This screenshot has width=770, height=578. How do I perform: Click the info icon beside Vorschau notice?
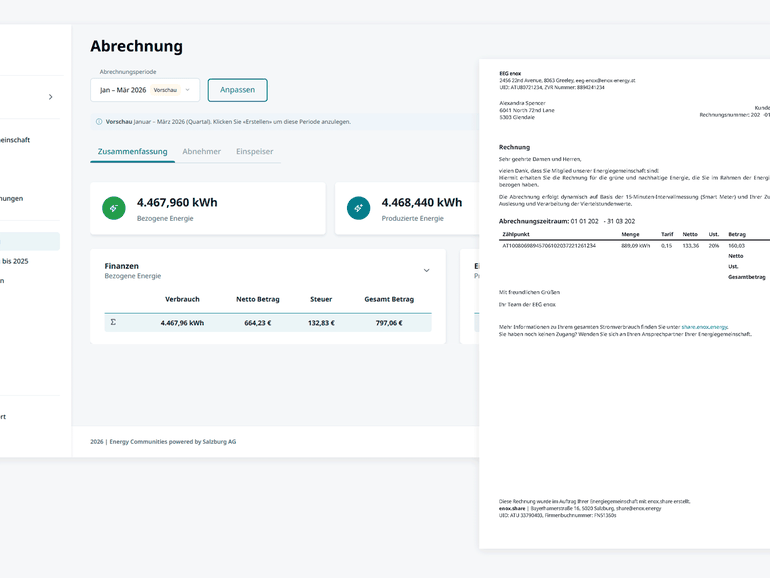[98, 122]
